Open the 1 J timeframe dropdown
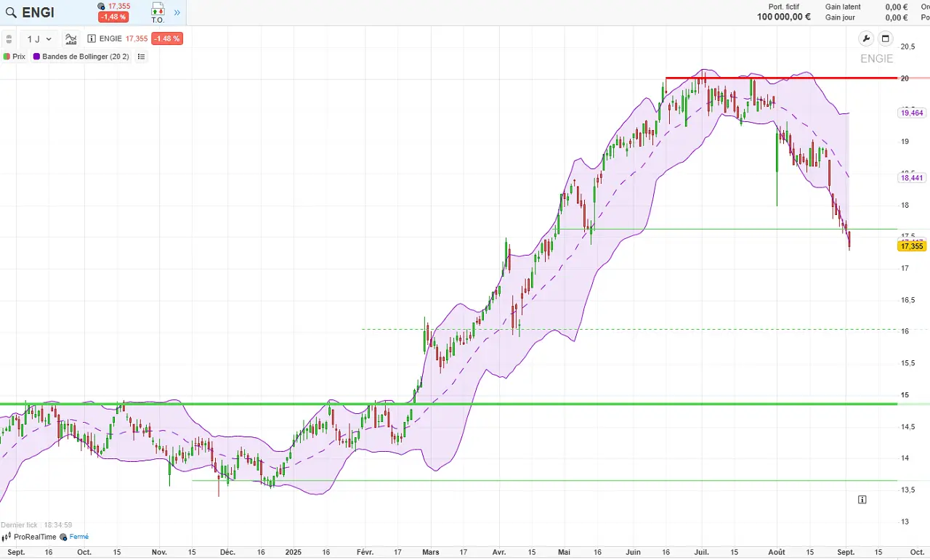The width and height of the screenshot is (930, 560). pos(39,39)
